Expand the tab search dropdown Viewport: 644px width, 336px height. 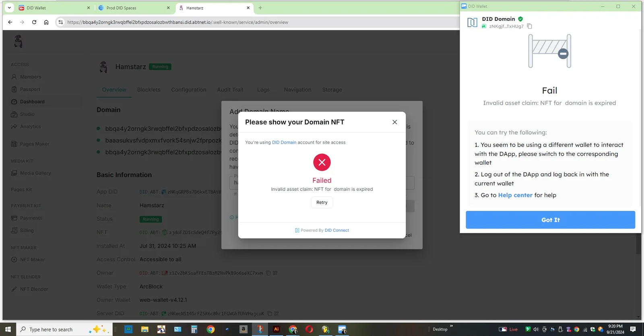coord(9,8)
